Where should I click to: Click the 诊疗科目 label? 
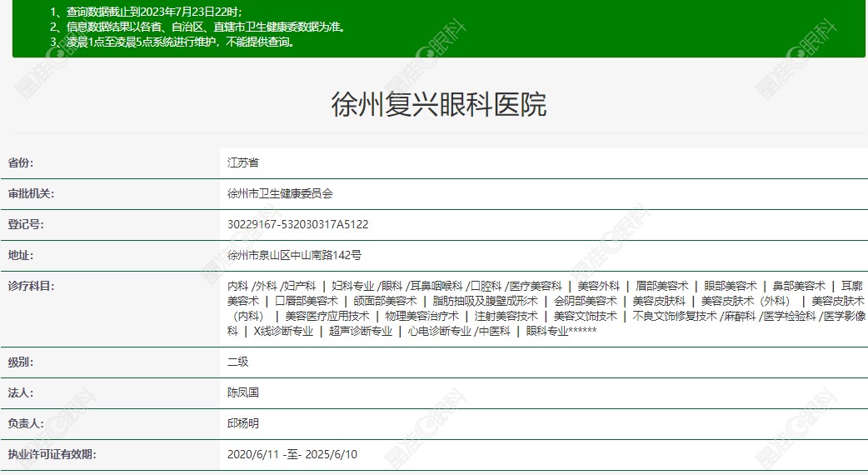(x=31, y=286)
